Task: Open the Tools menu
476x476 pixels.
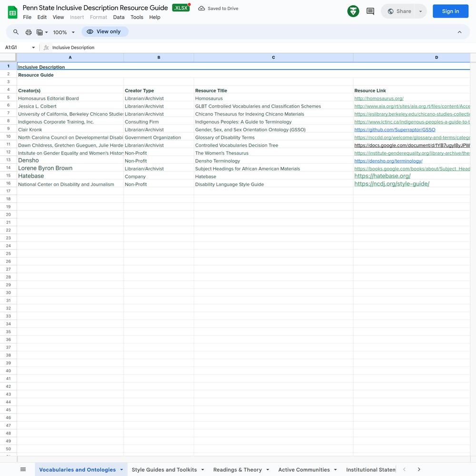Action: tap(137, 17)
